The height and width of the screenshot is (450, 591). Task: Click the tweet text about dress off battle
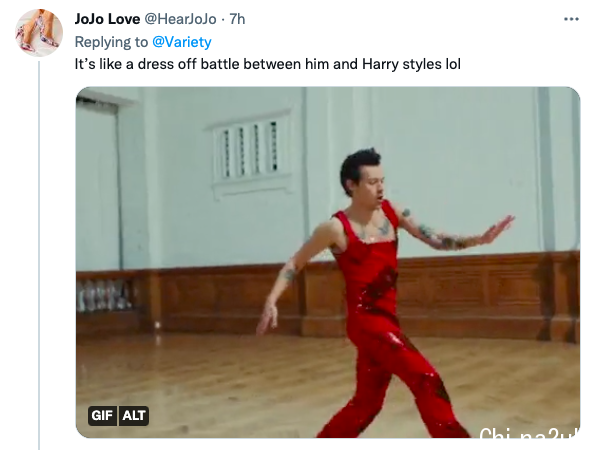tap(268, 64)
